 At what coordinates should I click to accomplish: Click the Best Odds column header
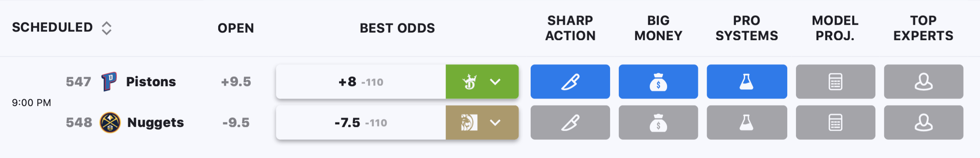pos(397,28)
